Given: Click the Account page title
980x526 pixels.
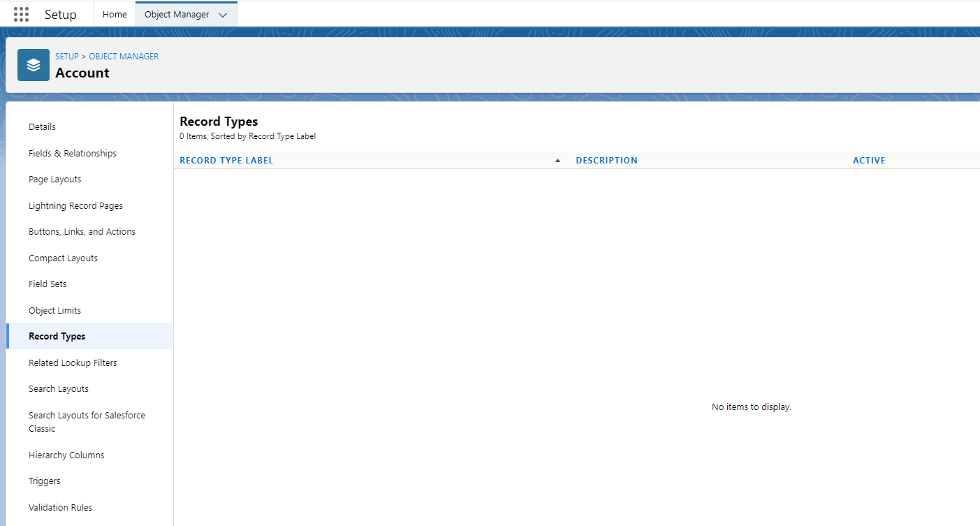Looking at the screenshot, I should pyautogui.click(x=82, y=73).
